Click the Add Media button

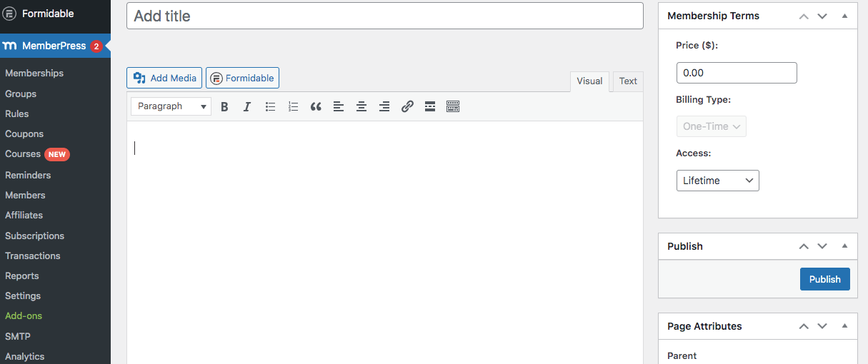pyautogui.click(x=164, y=78)
